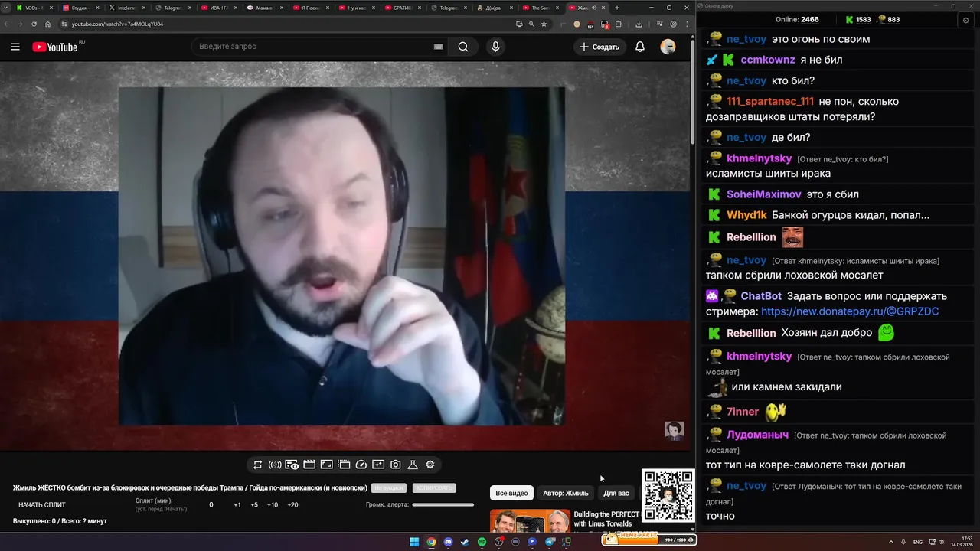Adjust the 'Громк. алерта' volume slider
This screenshot has width=980, height=551.
pyautogui.click(x=443, y=505)
